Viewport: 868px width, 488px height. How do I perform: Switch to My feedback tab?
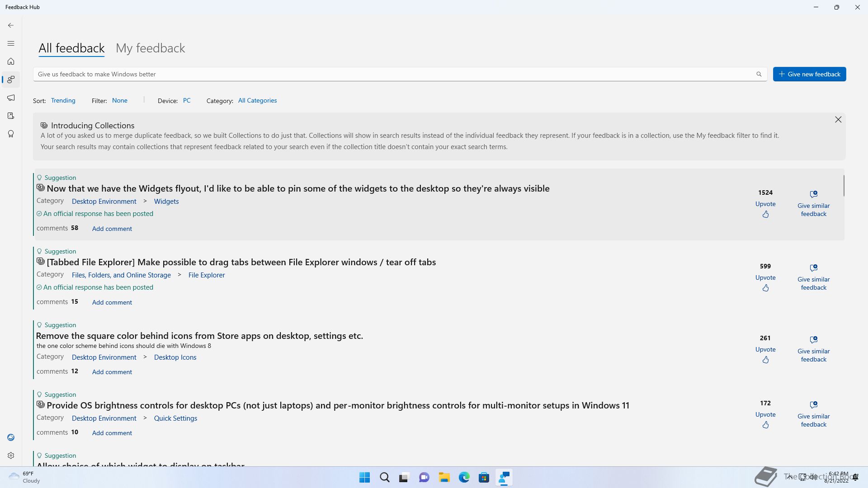(150, 48)
